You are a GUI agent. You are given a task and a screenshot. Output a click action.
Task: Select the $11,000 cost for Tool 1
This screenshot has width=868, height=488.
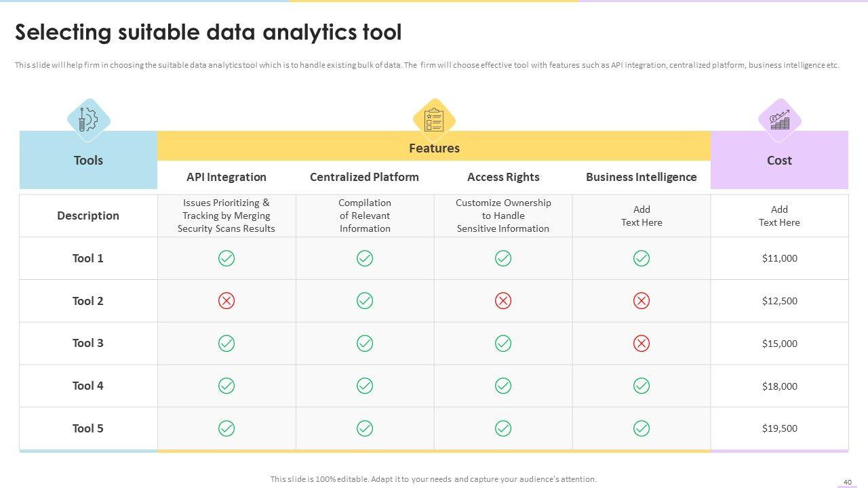(780, 258)
